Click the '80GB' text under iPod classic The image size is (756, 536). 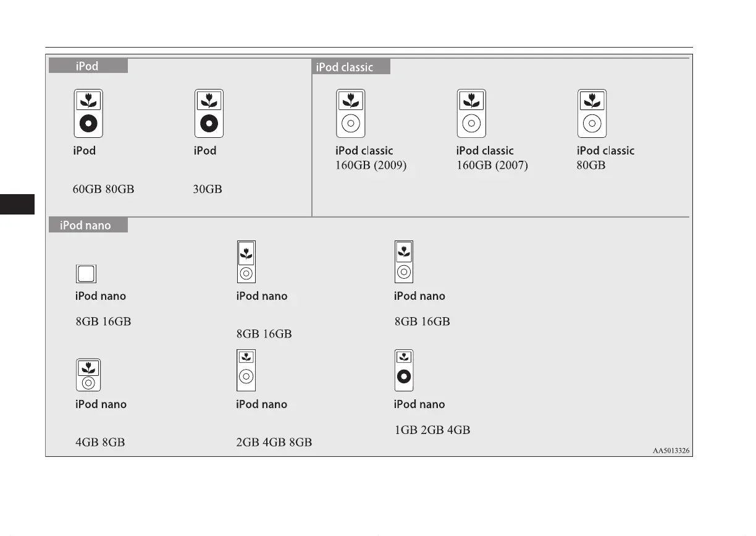(591, 165)
